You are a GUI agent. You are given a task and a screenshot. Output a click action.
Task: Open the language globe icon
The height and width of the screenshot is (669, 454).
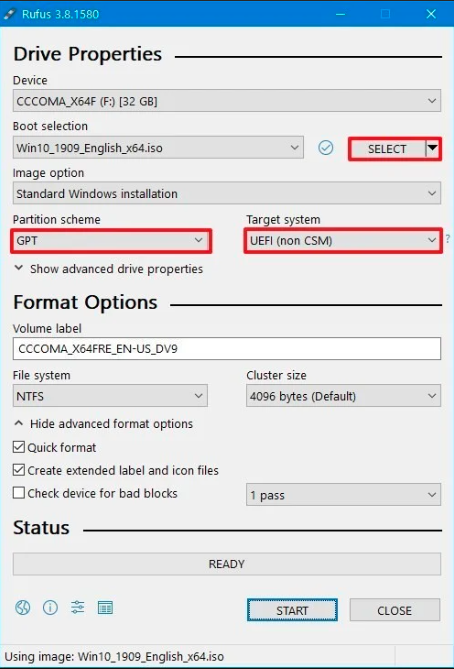tap(23, 607)
